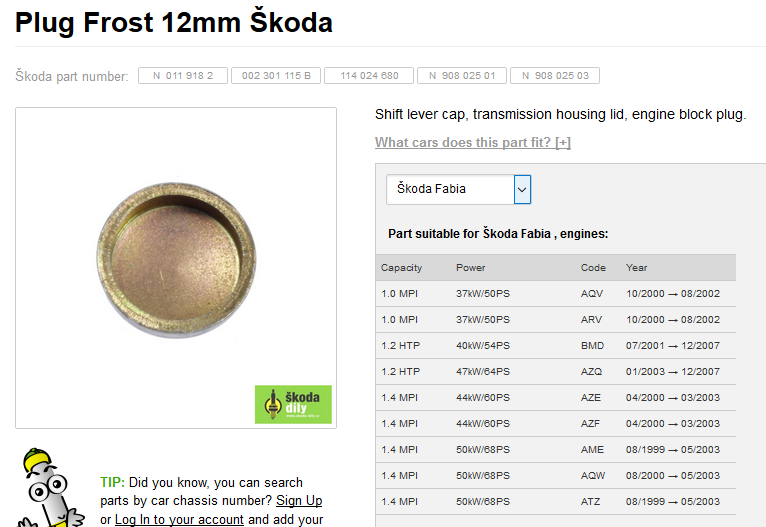Screen dimensions: 766x527
Task: Click the škoda díly logo watermark
Action: click(x=293, y=404)
